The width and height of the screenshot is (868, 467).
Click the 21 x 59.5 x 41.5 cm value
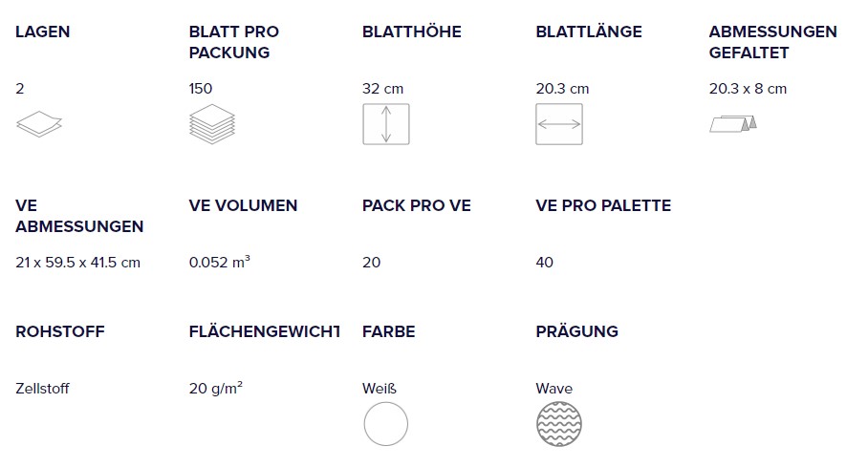coord(77,263)
